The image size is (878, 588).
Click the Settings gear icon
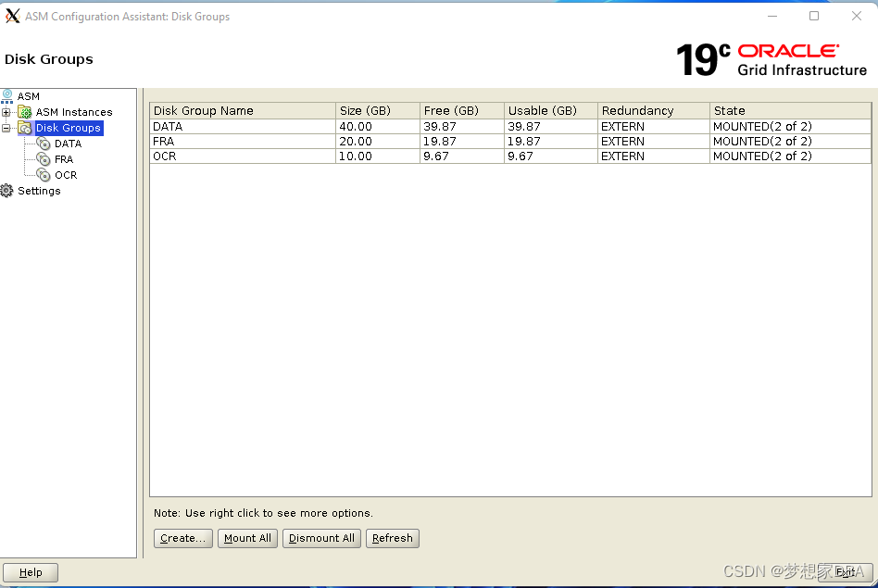click(6, 191)
